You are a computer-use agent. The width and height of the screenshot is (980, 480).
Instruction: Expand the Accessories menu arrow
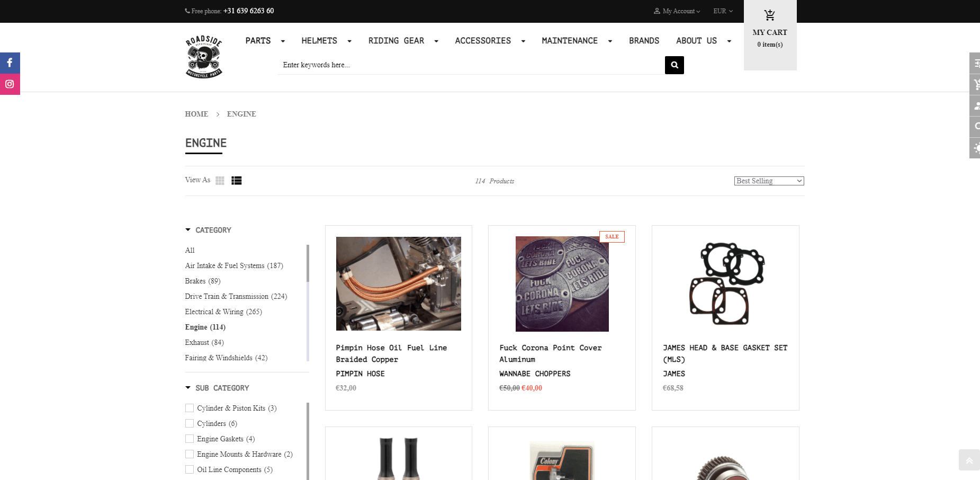(x=523, y=41)
